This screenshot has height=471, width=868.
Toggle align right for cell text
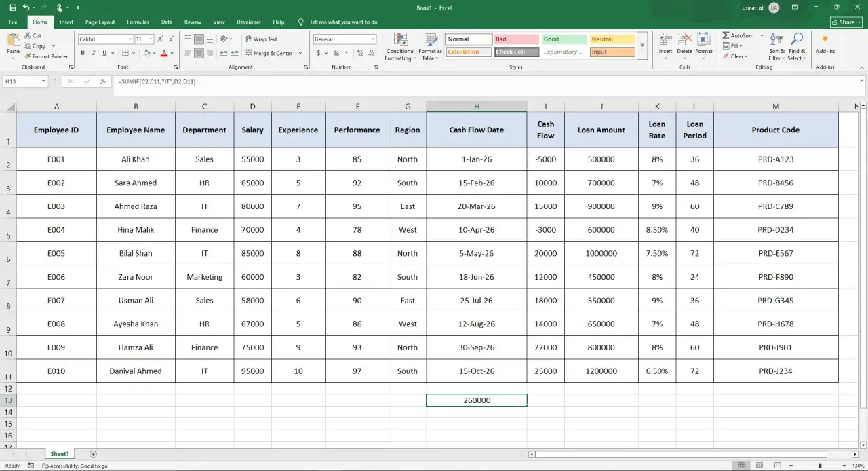[x=210, y=53]
